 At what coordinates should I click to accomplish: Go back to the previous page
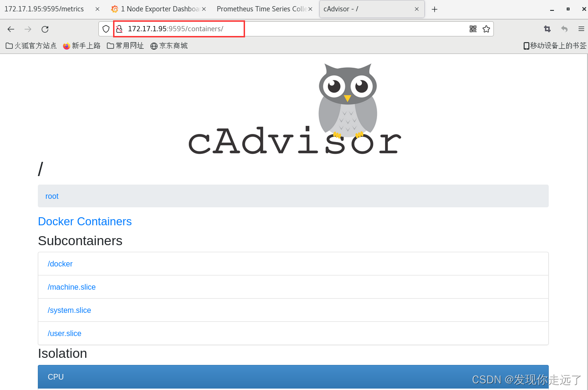click(x=11, y=29)
